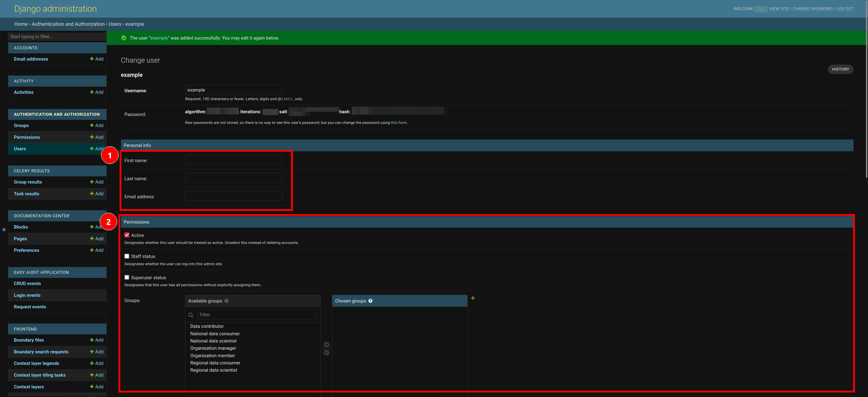
Task: Click the HISTORY button
Action: [840, 69]
